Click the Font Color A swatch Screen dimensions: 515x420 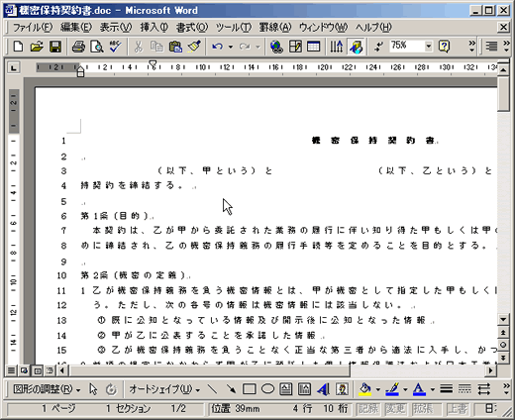419,389
